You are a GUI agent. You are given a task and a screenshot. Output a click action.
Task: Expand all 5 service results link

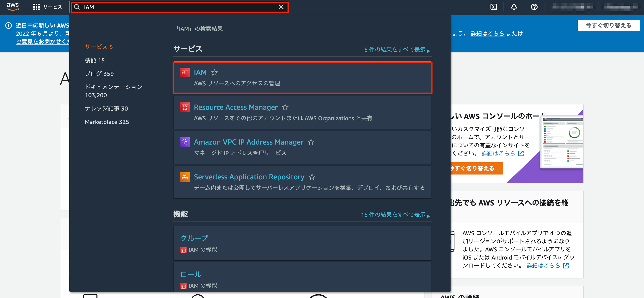pyautogui.click(x=396, y=50)
